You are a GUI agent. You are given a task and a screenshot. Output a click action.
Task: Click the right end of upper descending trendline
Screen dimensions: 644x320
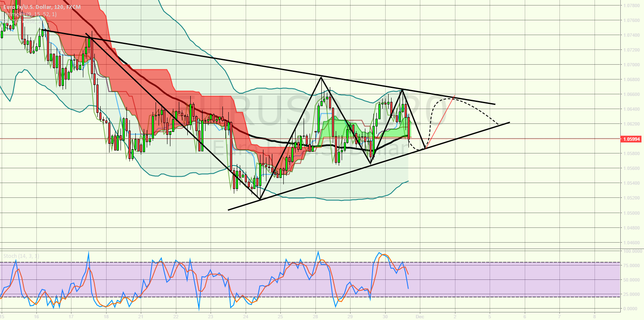coord(494,104)
